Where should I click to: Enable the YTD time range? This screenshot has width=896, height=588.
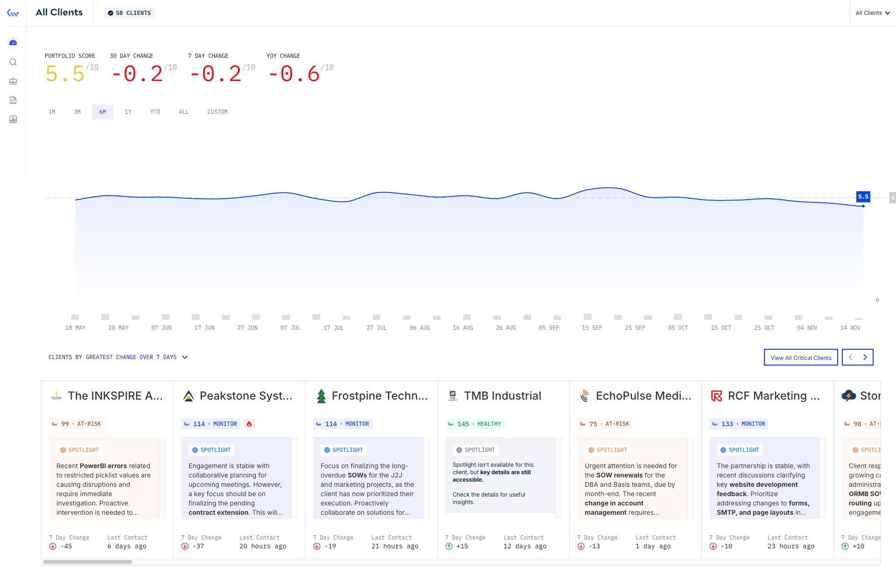(x=155, y=111)
